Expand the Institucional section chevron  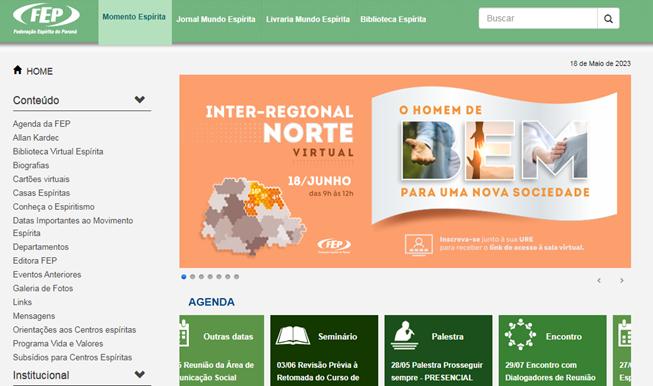pos(140,374)
